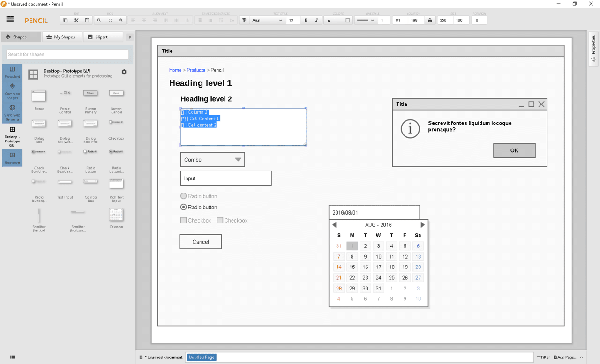Select the checked Radio button on canvas

click(199, 207)
